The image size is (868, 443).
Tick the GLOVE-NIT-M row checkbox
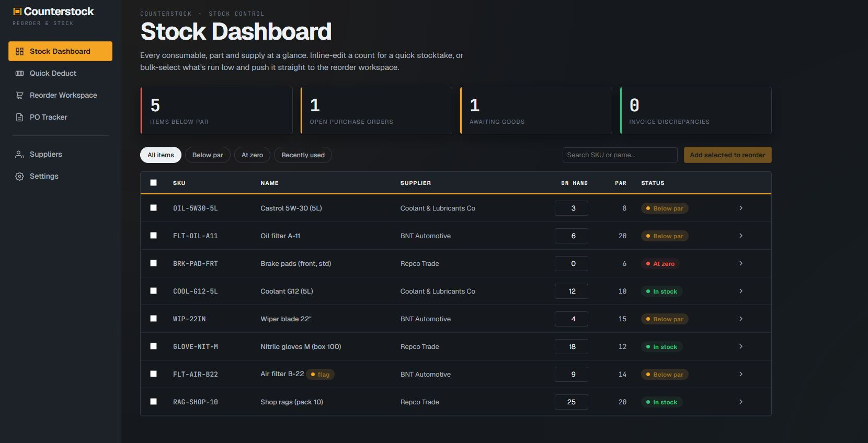153,346
